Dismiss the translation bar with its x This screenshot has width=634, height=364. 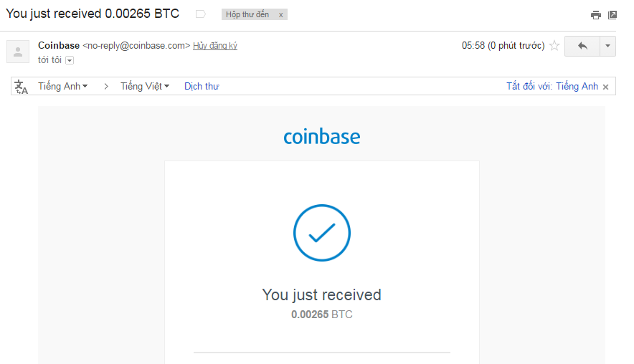tap(606, 87)
